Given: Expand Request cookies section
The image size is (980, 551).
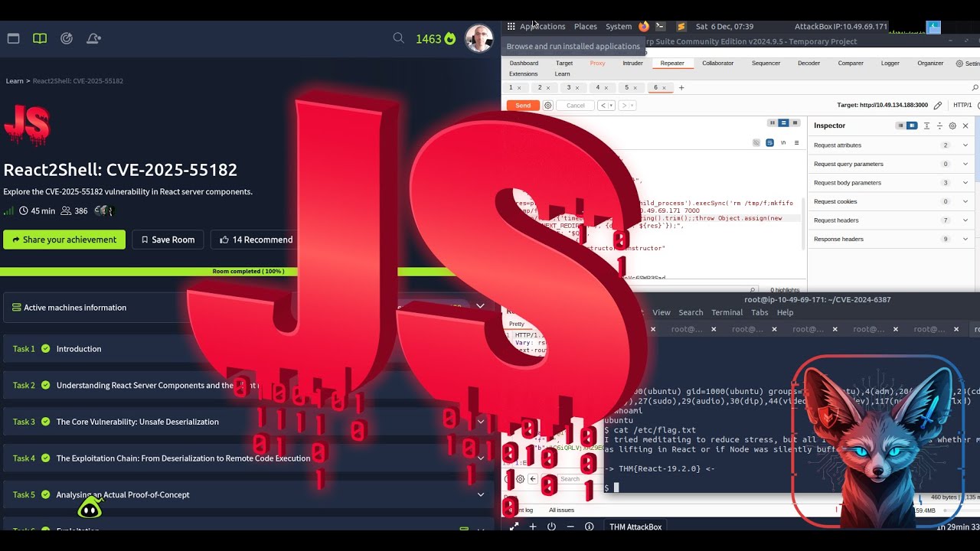Looking at the screenshot, I should (x=892, y=201).
